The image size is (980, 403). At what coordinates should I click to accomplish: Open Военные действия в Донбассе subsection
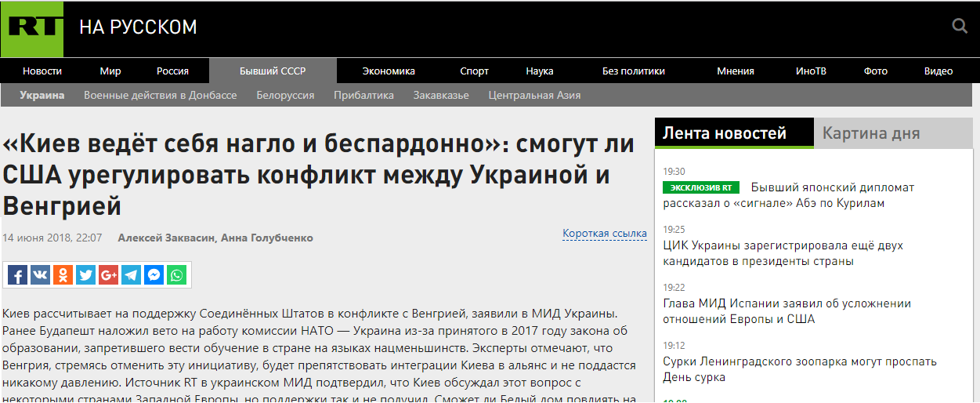pyautogui.click(x=161, y=95)
